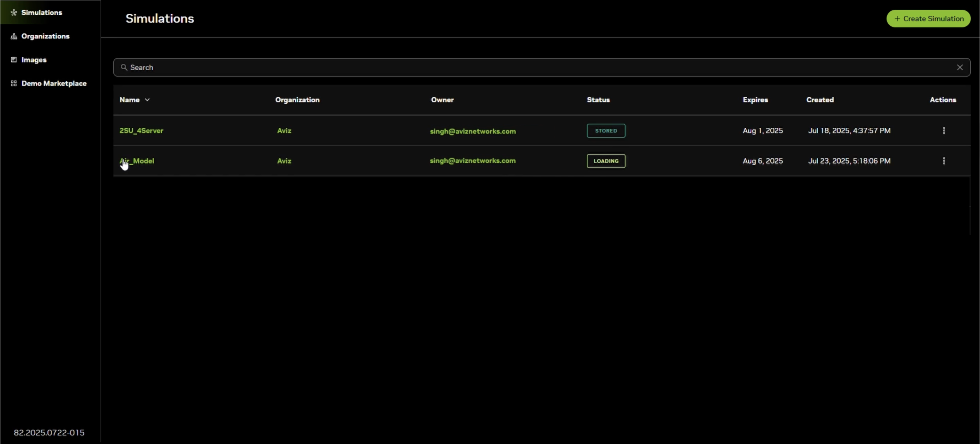The width and height of the screenshot is (980, 444).
Task: Toggle Name column sort arrow
Action: click(x=147, y=100)
